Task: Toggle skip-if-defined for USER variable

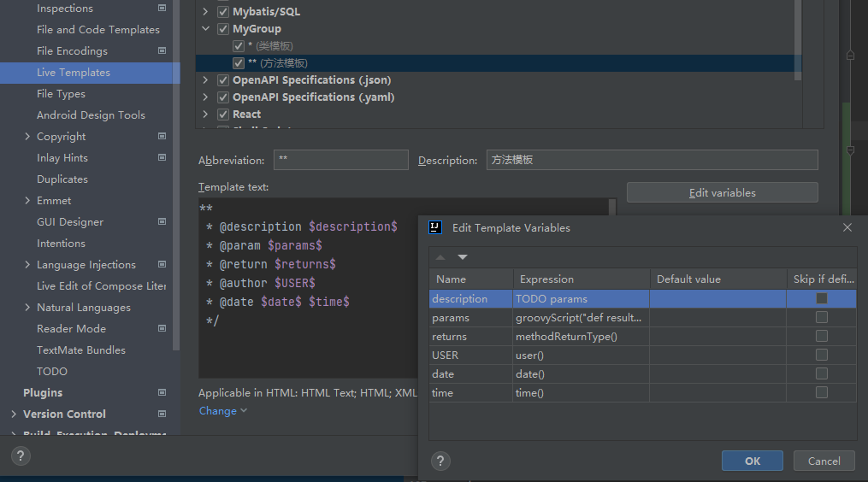Action: (822, 355)
